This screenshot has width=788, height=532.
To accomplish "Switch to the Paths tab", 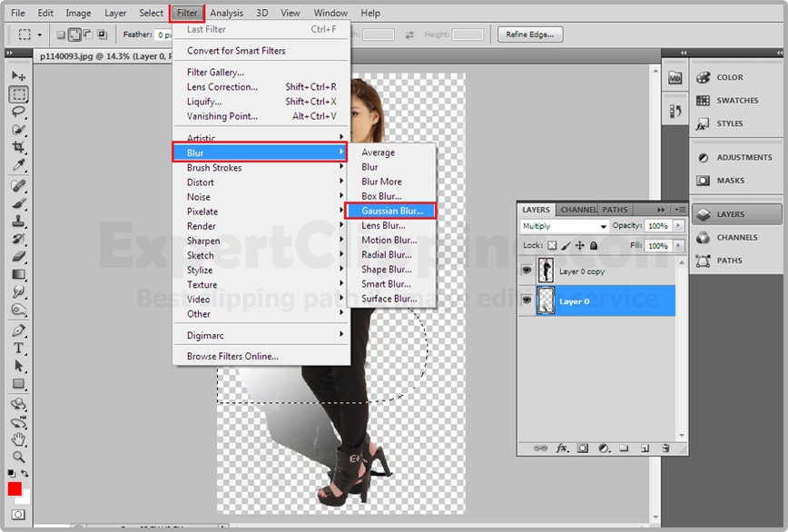I will 616,210.
